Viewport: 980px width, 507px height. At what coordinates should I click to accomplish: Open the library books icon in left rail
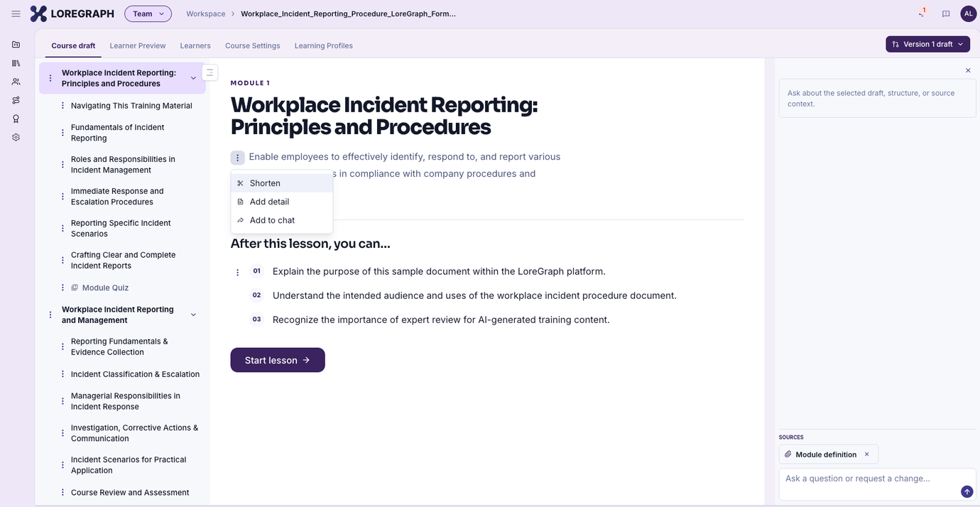16,63
